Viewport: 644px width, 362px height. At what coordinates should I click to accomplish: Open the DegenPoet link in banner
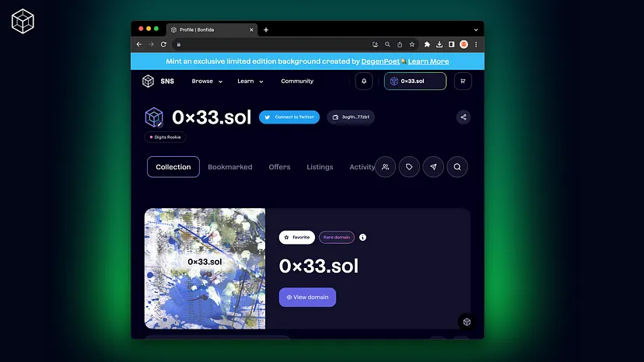point(380,61)
